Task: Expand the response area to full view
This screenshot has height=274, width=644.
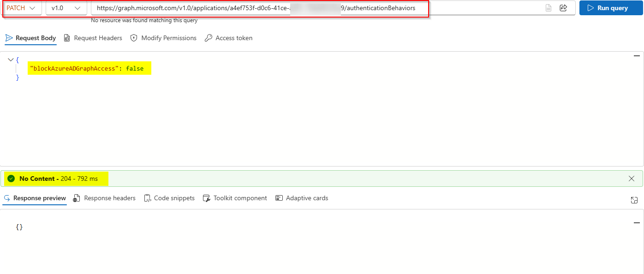Action: (634, 200)
